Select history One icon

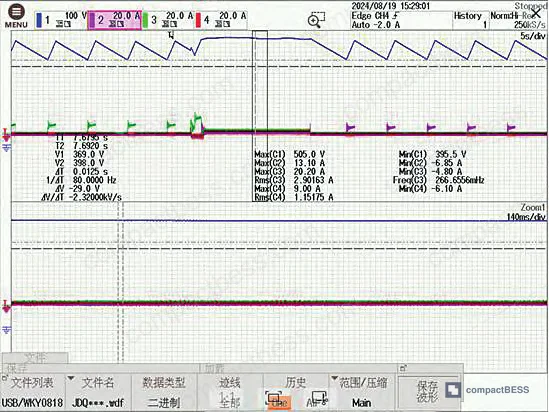pyautogui.click(x=278, y=400)
